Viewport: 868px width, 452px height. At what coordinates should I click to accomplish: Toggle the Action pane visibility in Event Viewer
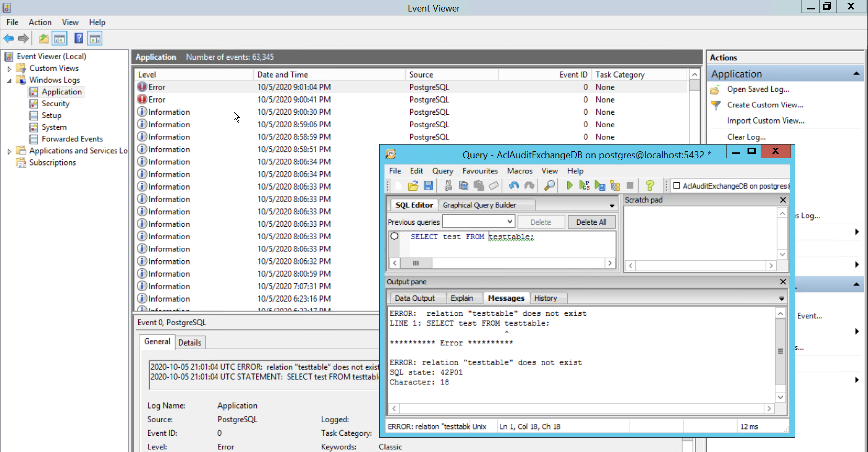point(94,38)
